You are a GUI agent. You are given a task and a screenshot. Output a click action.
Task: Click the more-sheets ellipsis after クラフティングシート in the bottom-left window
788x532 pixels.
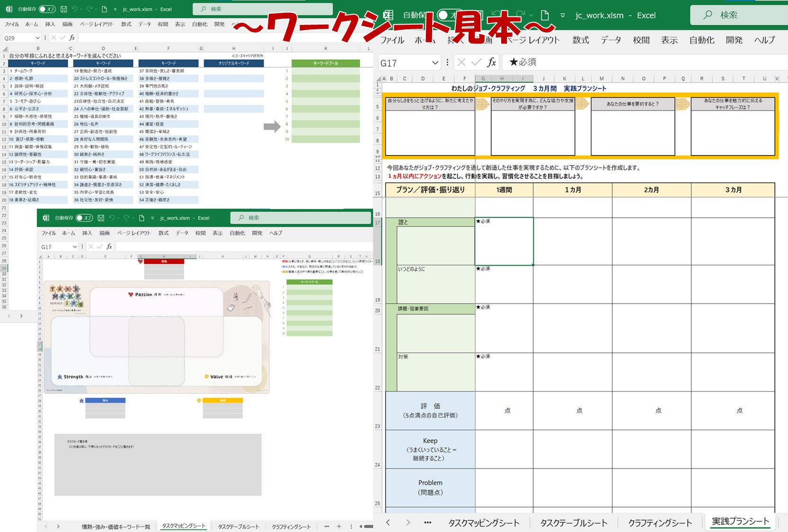(327, 526)
